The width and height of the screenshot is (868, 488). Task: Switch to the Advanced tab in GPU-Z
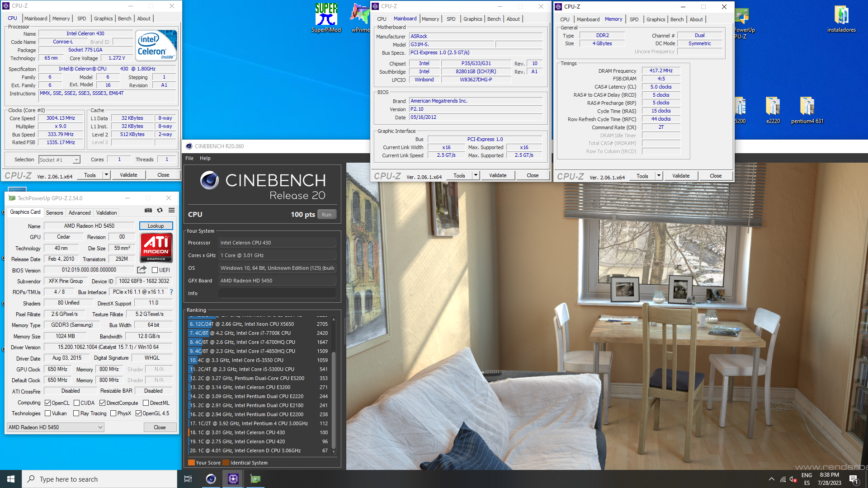[x=80, y=212]
